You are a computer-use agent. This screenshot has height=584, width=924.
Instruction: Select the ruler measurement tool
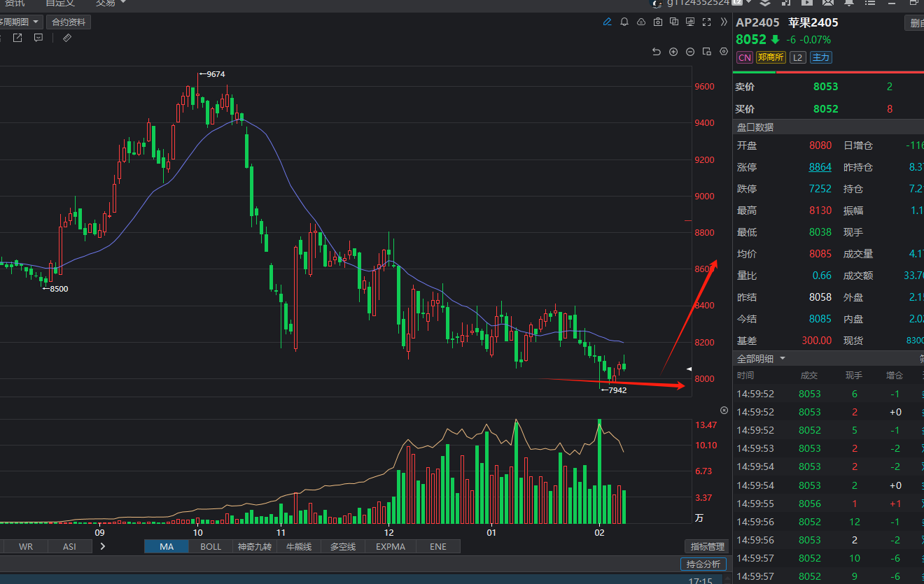(67, 38)
